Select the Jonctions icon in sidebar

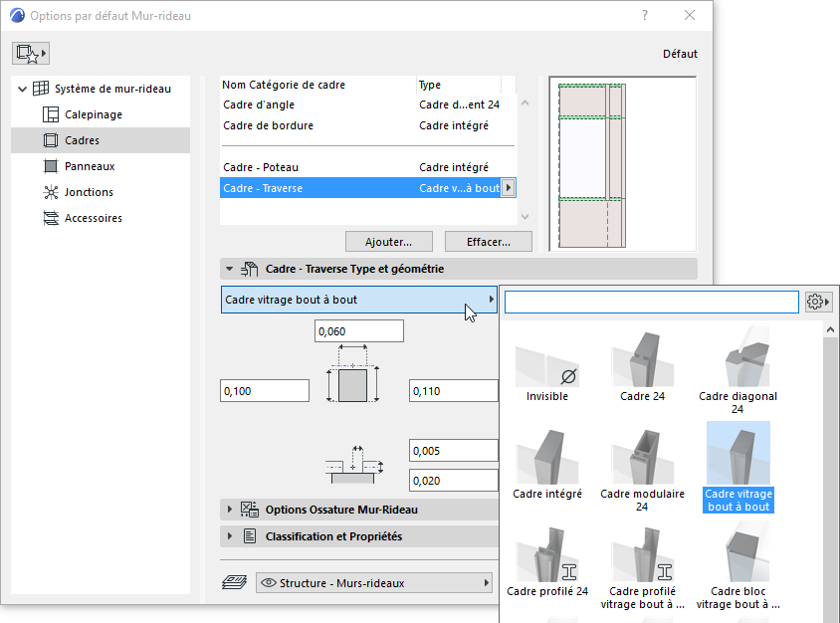pyautogui.click(x=52, y=192)
